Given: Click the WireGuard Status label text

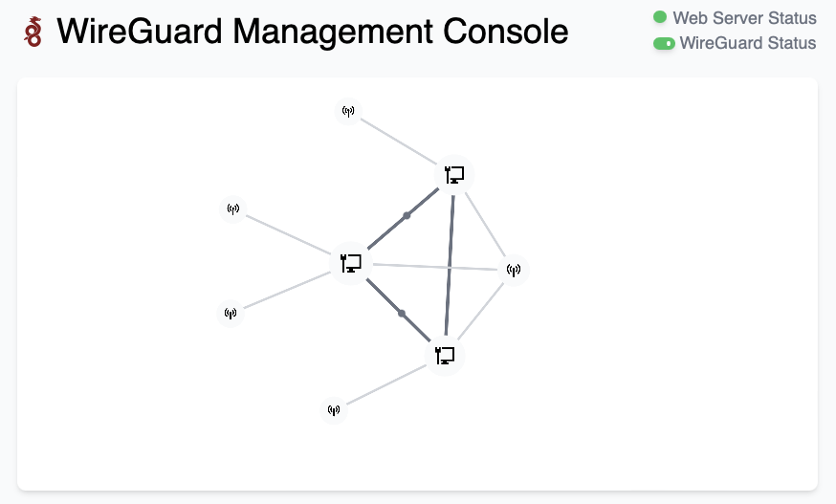Looking at the screenshot, I should (747, 43).
